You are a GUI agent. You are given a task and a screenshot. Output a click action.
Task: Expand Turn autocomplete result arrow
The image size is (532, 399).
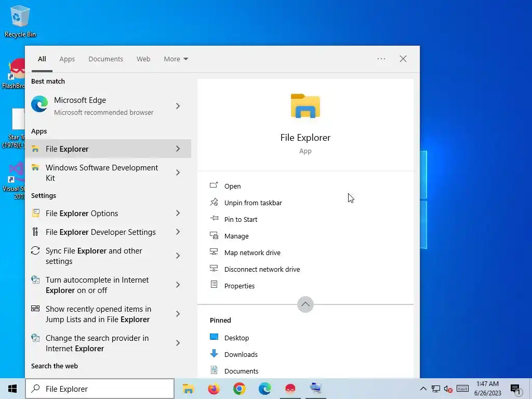tap(178, 285)
